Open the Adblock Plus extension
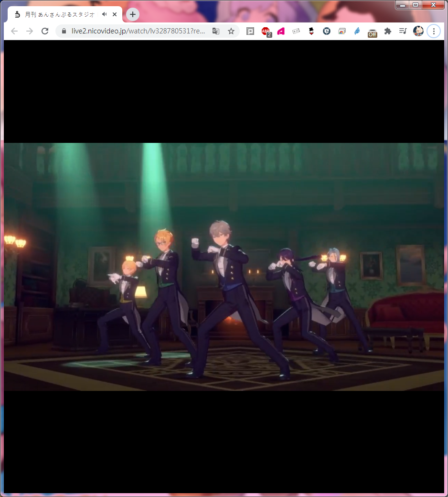The width and height of the screenshot is (448, 497). 266,32
